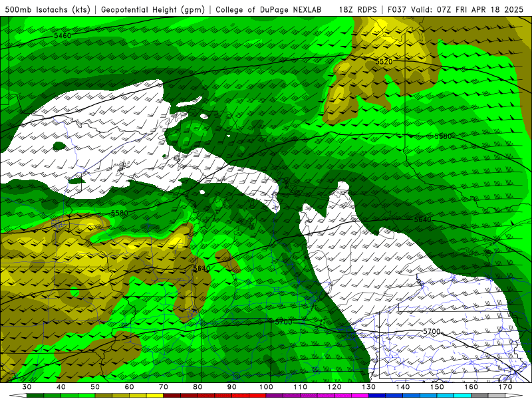Click the 80 knot color scale label
The width and height of the screenshot is (532, 399).
tap(198, 387)
